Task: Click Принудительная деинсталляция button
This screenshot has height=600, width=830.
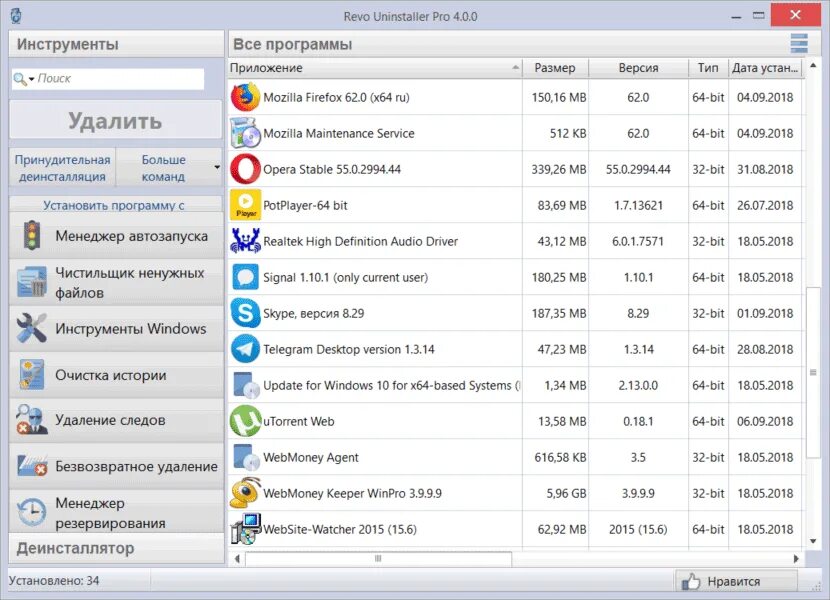Action: (62, 168)
